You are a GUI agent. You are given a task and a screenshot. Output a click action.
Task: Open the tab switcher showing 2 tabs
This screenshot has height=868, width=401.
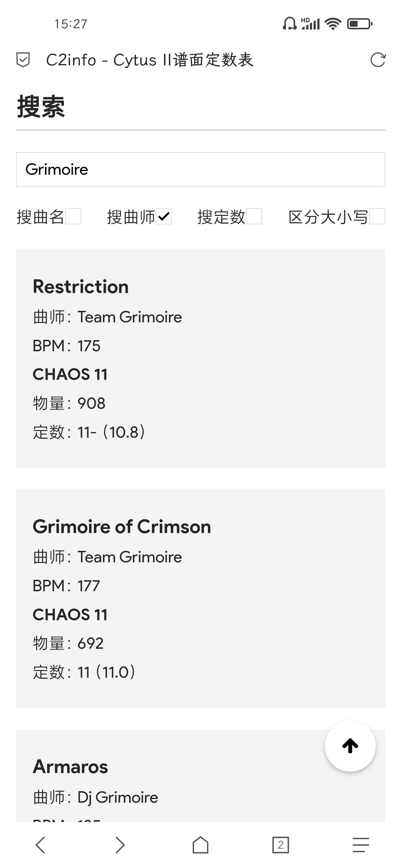coord(280,845)
